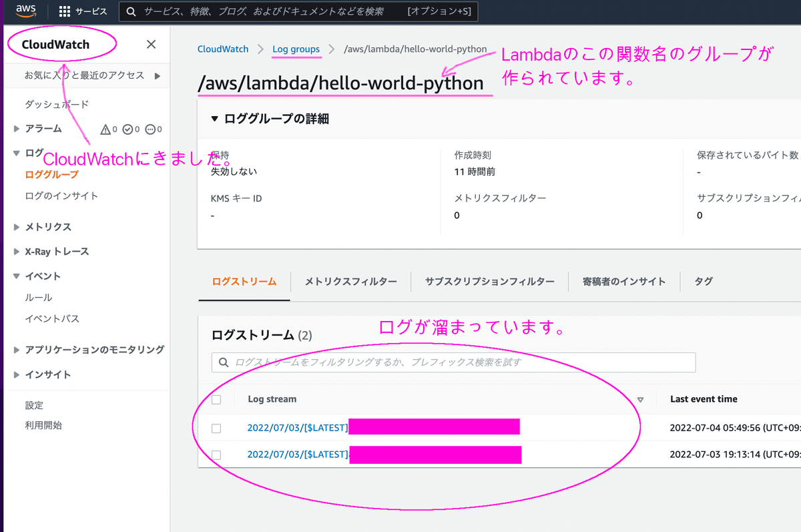
Task: Check the 19:13:14 log stream row checkbox
Action: coord(216,455)
